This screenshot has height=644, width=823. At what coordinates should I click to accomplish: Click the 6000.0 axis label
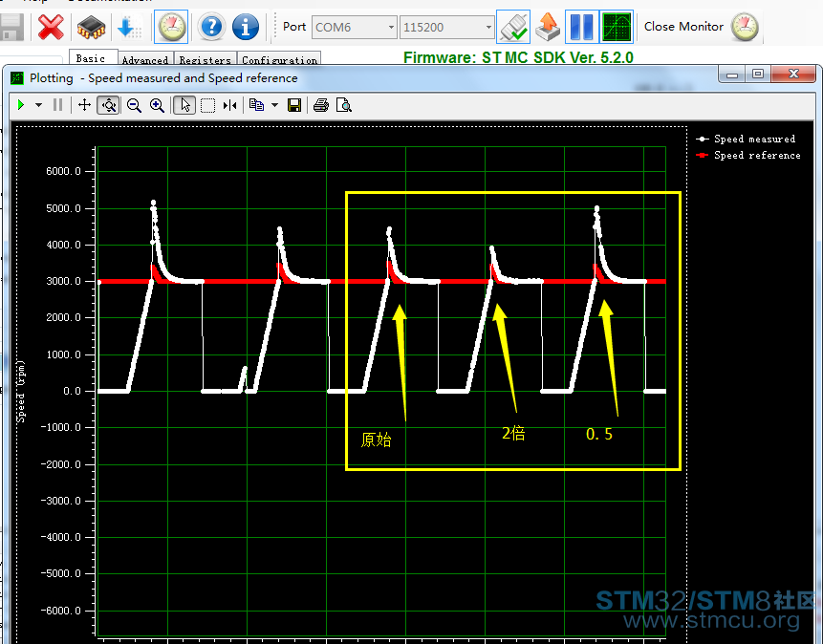tap(63, 171)
